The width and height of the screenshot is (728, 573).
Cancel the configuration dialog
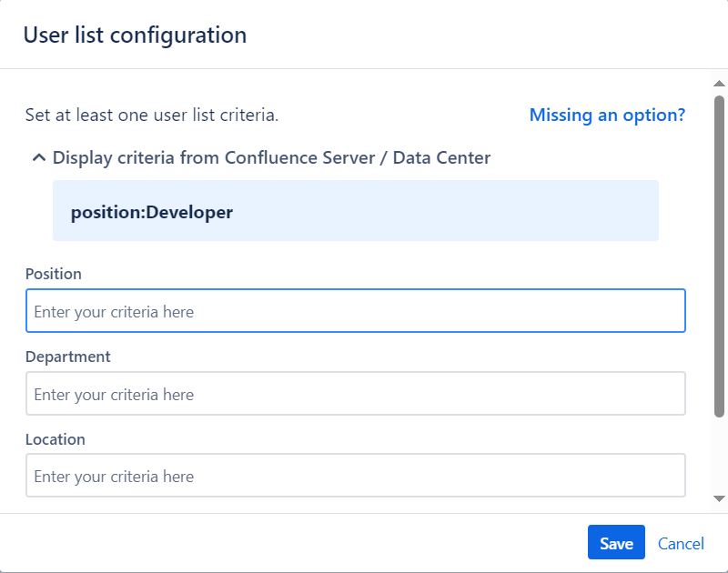click(x=681, y=543)
